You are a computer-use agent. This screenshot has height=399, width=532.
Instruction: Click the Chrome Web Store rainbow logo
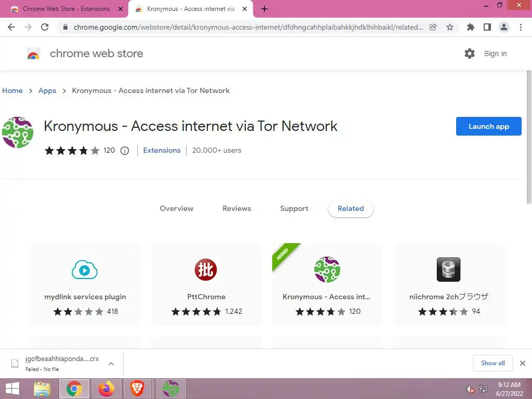point(33,54)
